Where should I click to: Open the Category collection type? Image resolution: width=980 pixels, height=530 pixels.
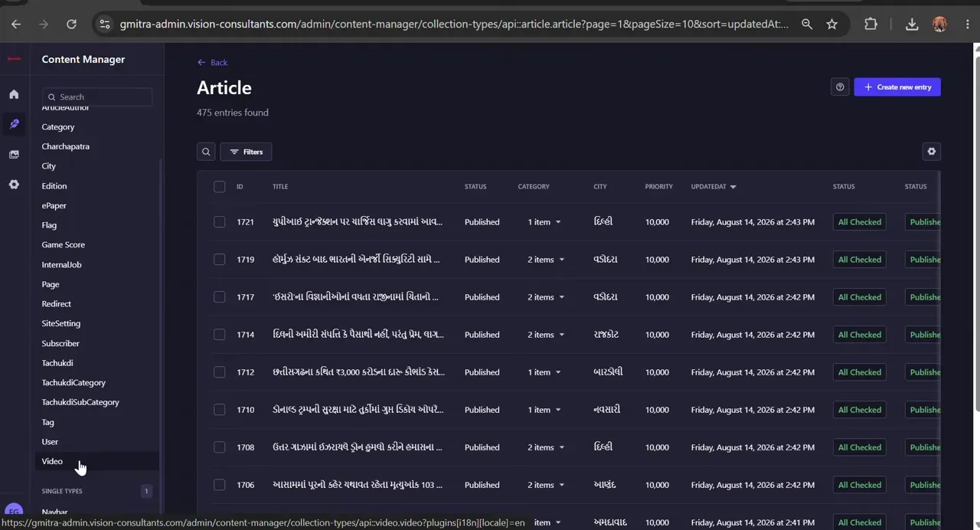(58, 127)
